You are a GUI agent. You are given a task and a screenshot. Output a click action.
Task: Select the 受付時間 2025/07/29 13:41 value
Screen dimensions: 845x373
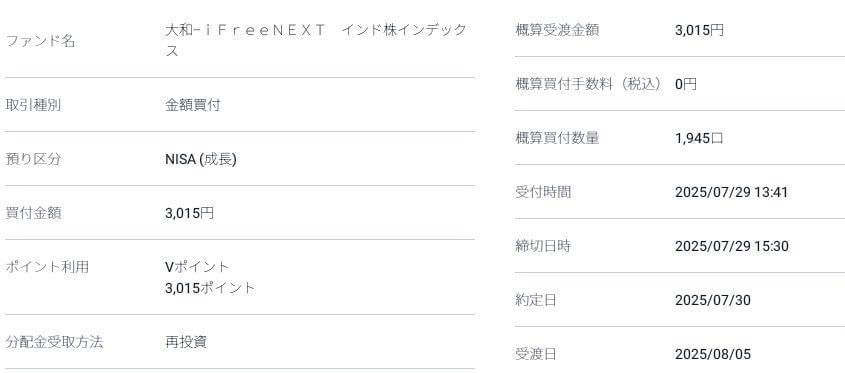[x=731, y=192]
